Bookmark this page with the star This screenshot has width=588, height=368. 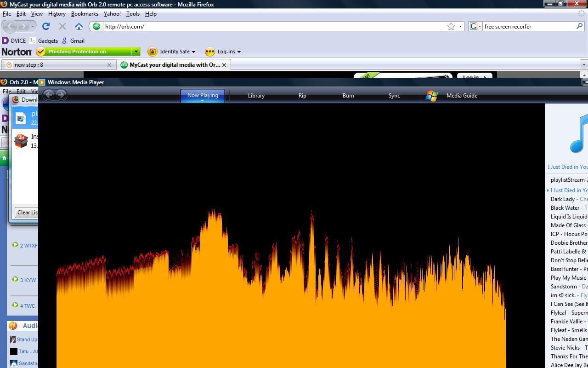[x=451, y=26]
